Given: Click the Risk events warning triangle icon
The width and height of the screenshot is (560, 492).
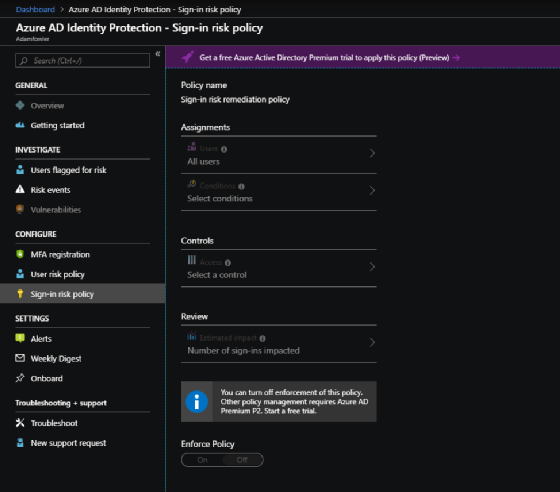Looking at the screenshot, I should [x=20, y=189].
